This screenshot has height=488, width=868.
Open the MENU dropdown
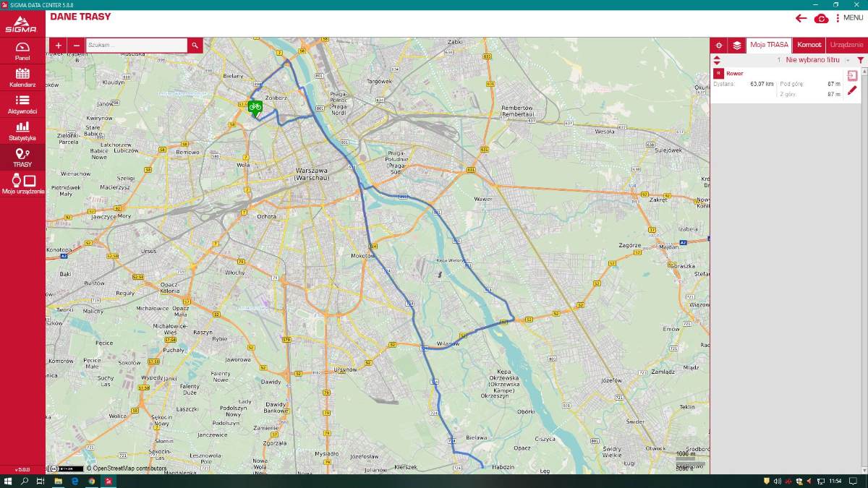pos(849,18)
